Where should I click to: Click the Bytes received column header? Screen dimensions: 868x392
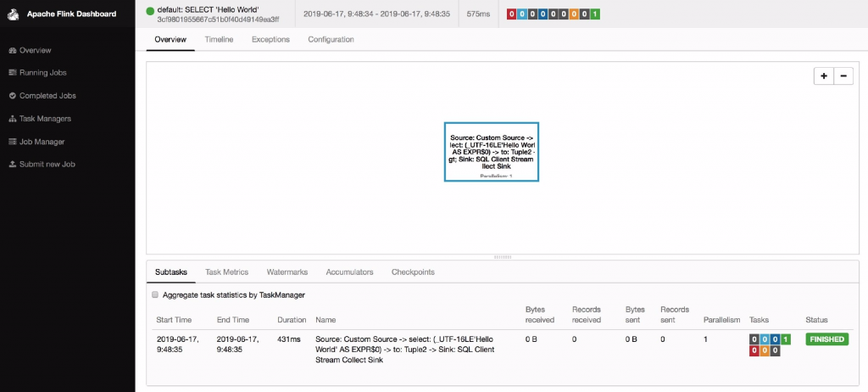[x=540, y=315]
